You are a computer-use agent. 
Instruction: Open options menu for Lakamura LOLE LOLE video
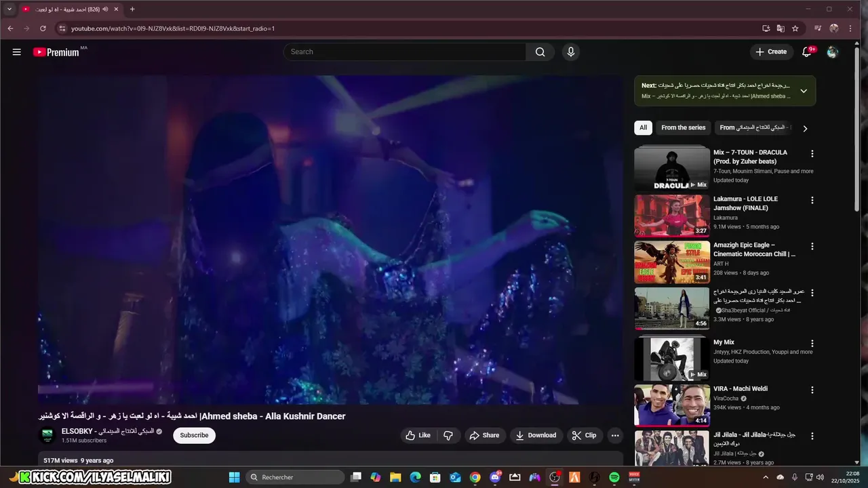click(812, 200)
